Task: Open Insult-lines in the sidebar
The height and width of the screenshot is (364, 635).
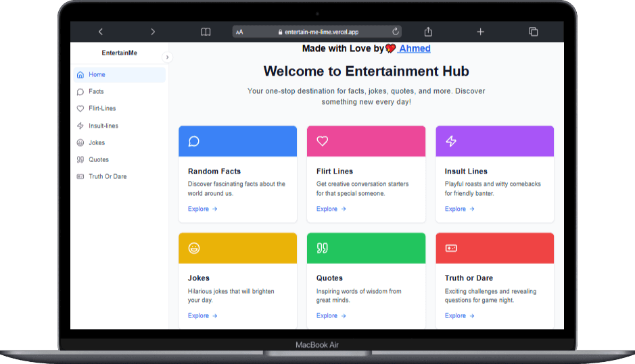Action: click(120, 126)
